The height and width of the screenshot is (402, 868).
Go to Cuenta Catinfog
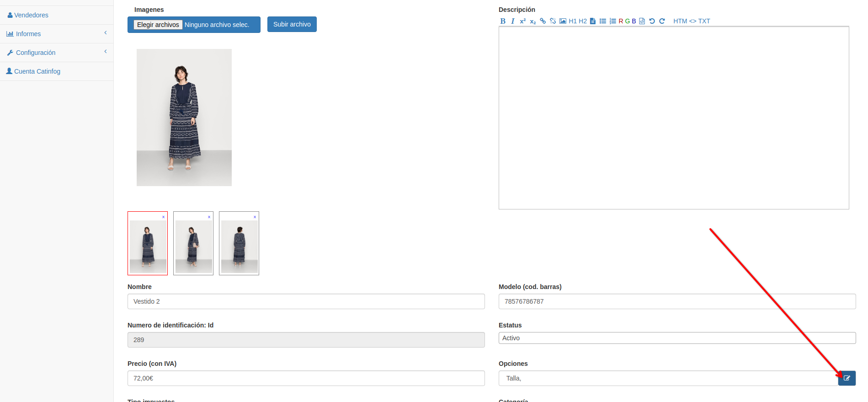click(x=37, y=71)
